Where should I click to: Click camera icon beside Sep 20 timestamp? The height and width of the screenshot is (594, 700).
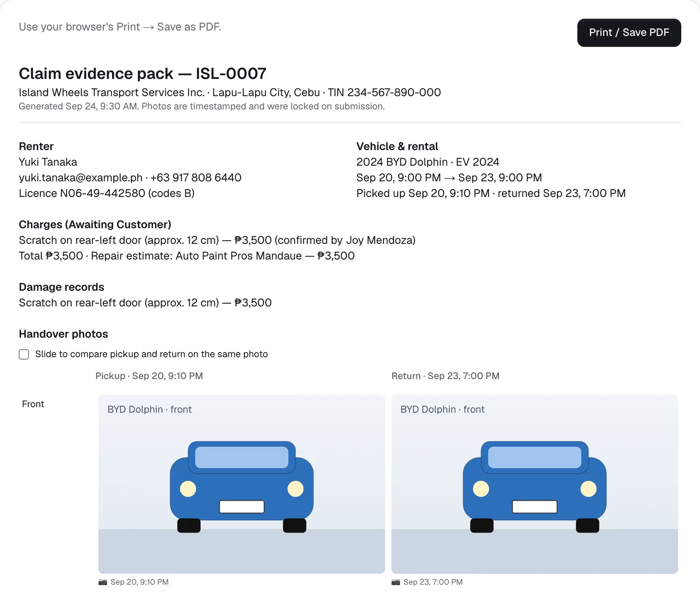[103, 582]
